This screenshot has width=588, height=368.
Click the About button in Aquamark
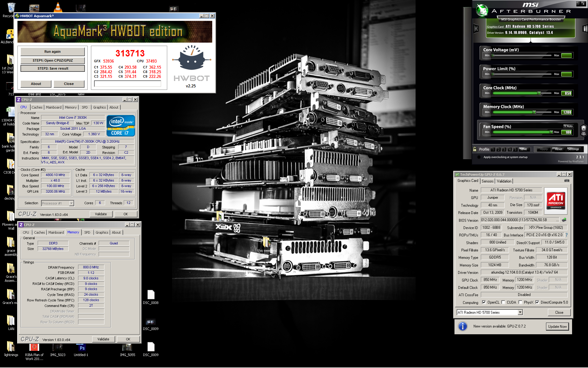[36, 84]
